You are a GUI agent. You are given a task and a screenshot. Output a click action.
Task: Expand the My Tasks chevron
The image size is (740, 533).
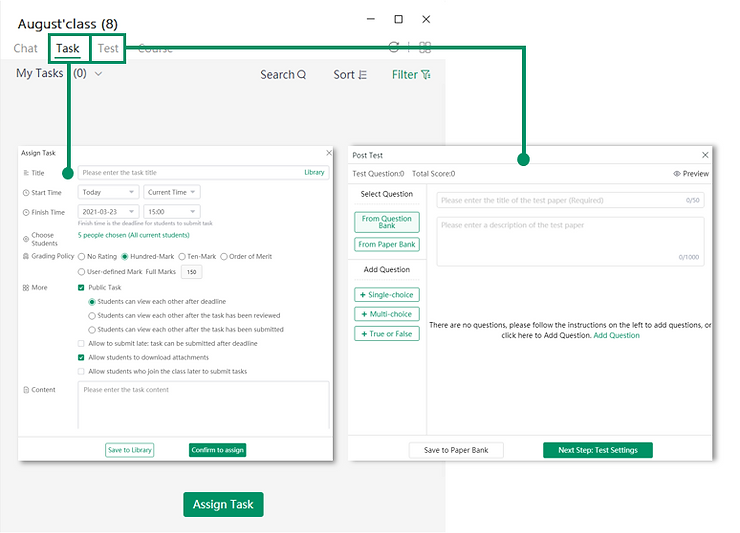pyautogui.click(x=98, y=74)
